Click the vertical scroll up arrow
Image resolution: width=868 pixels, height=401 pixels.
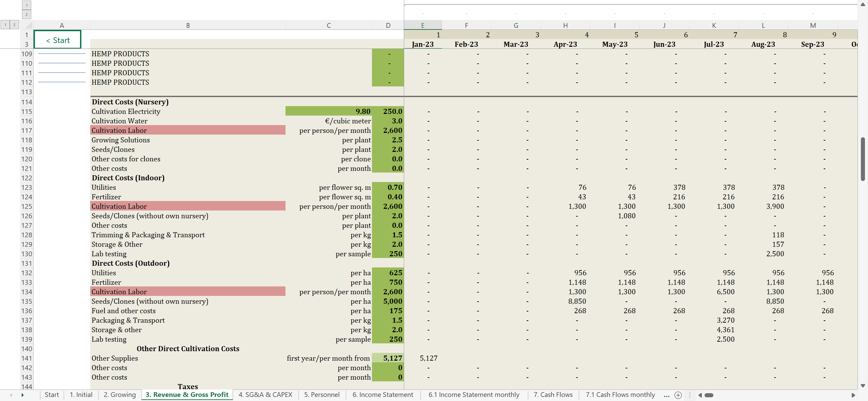tap(863, 4)
